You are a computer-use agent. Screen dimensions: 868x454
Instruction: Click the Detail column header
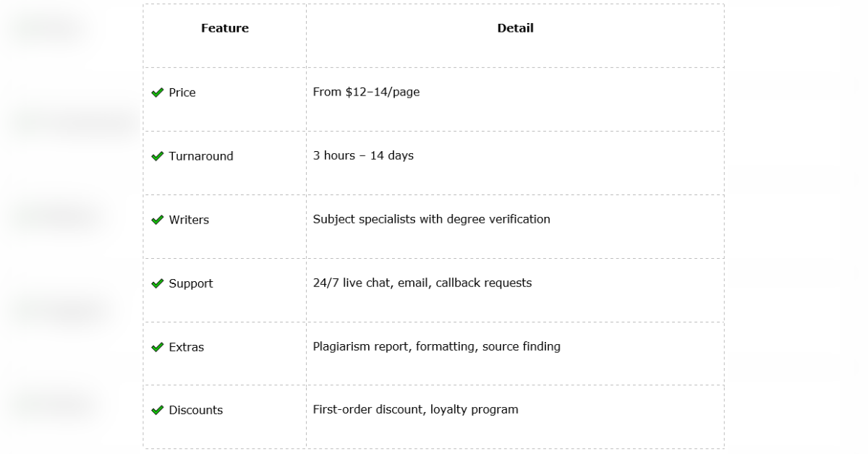pyautogui.click(x=515, y=28)
